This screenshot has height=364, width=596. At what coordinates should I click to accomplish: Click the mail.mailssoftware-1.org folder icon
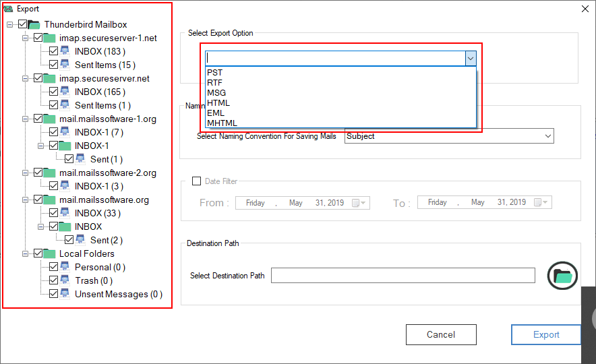(x=49, y=119)
